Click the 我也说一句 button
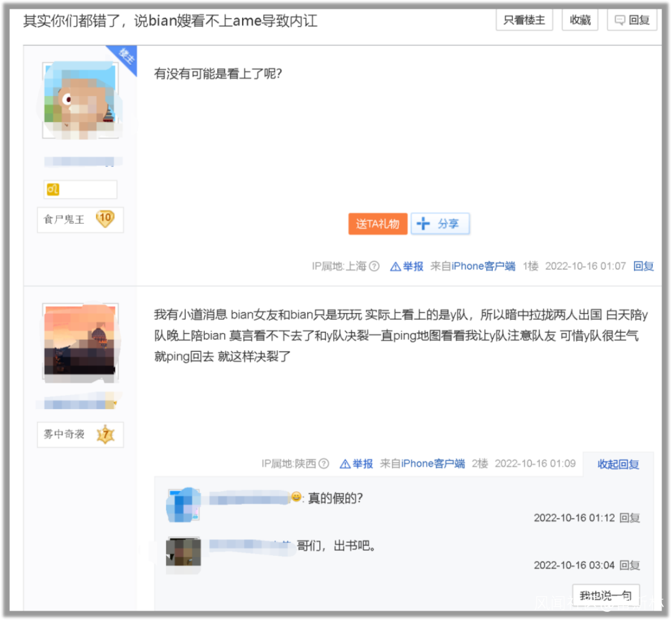 click(x=605, y=595)
